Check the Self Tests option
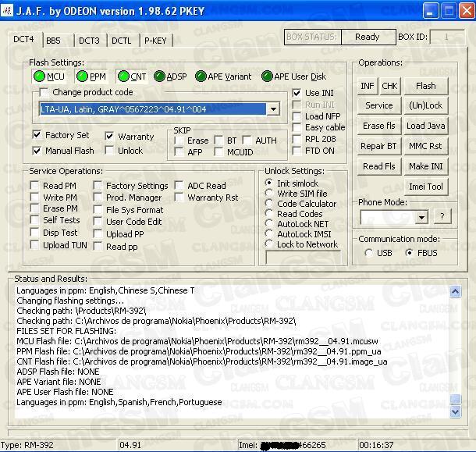The height and width of the screenshot is (452, 476). pyautogui.click(x=34, y=220)
